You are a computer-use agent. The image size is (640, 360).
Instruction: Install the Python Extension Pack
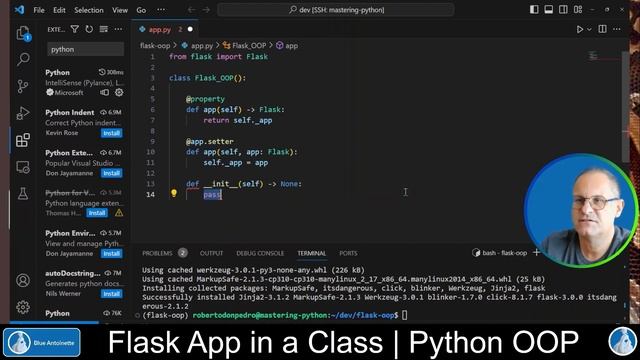point(111,173)
